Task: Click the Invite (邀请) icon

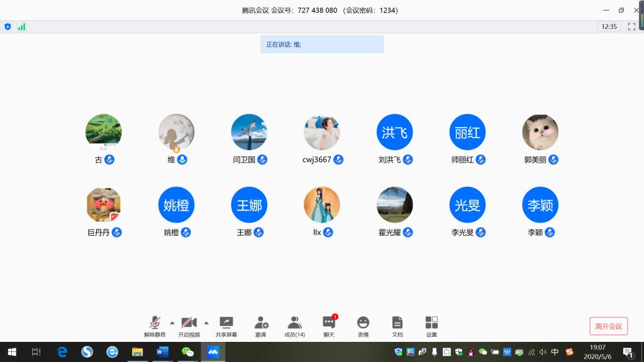Action: click(x=261, y=326)
